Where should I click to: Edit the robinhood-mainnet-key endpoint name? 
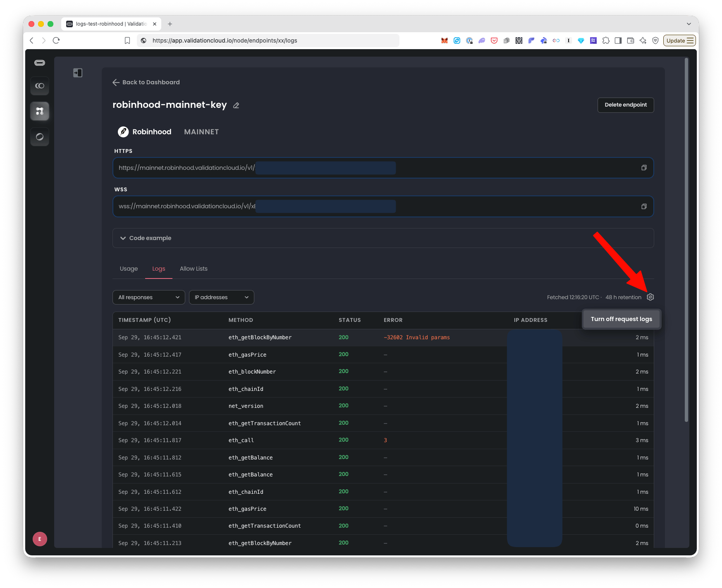pos(236,105)
